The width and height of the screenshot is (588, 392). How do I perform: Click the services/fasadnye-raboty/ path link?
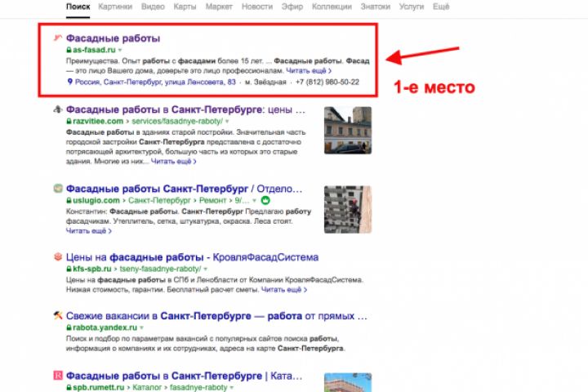[x=177, y=121]
